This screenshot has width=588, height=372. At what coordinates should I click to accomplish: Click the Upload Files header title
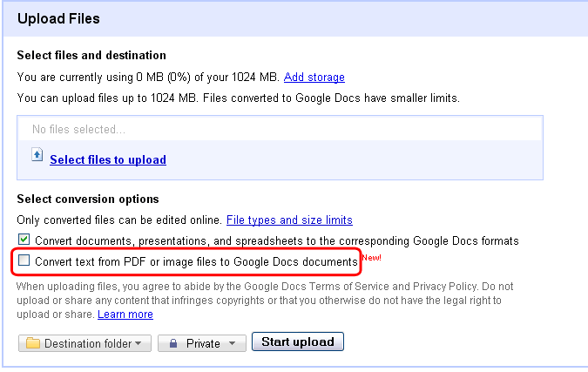click(x=58, y=19)
